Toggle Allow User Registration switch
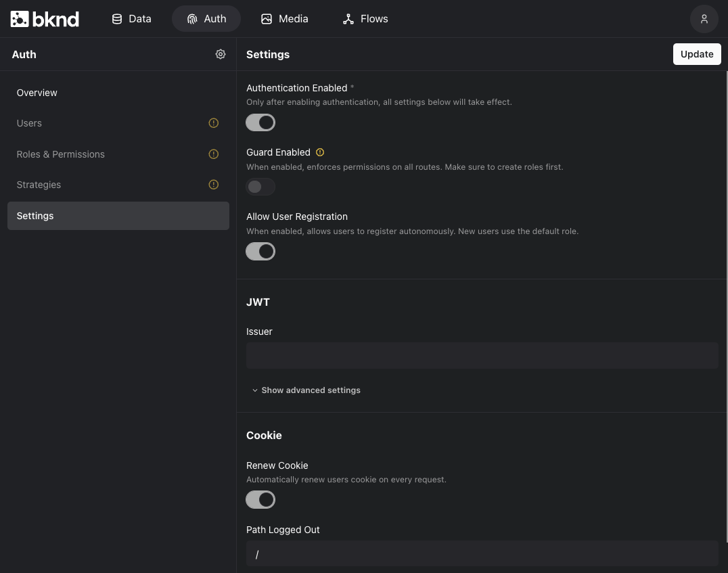The width and height of the screenshot is (728, 573). pyautogui.click(x=260, y=251)
